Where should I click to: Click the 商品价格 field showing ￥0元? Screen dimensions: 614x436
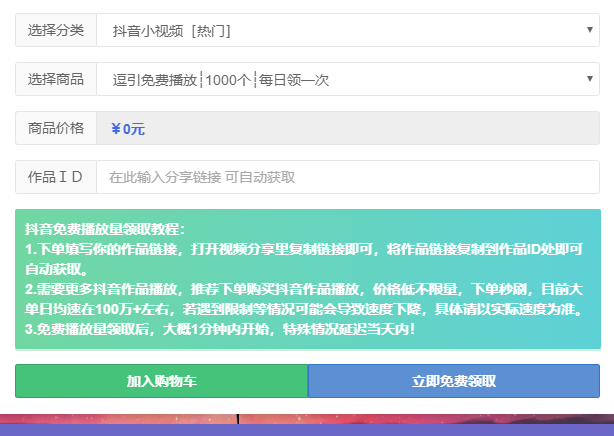point(347,128)
